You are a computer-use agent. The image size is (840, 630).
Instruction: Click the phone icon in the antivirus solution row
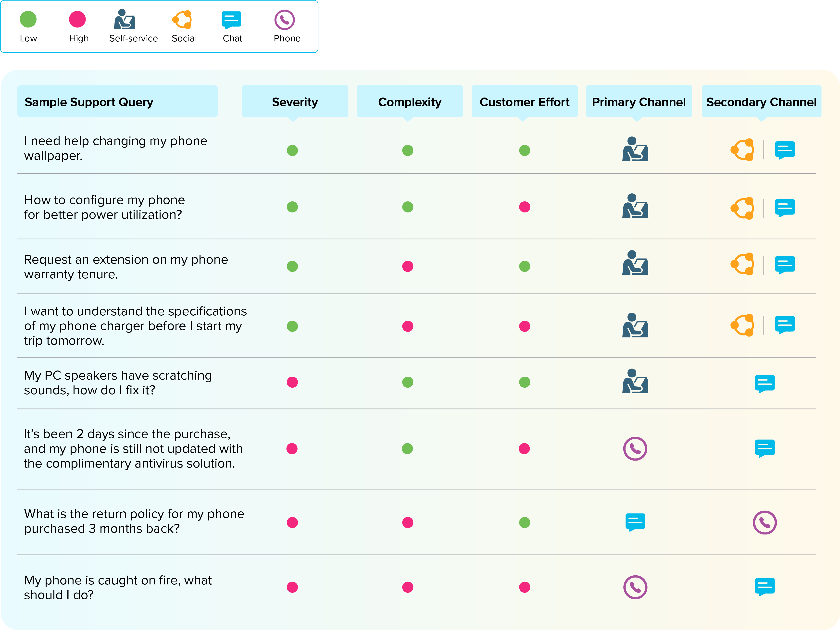point(635,448)
